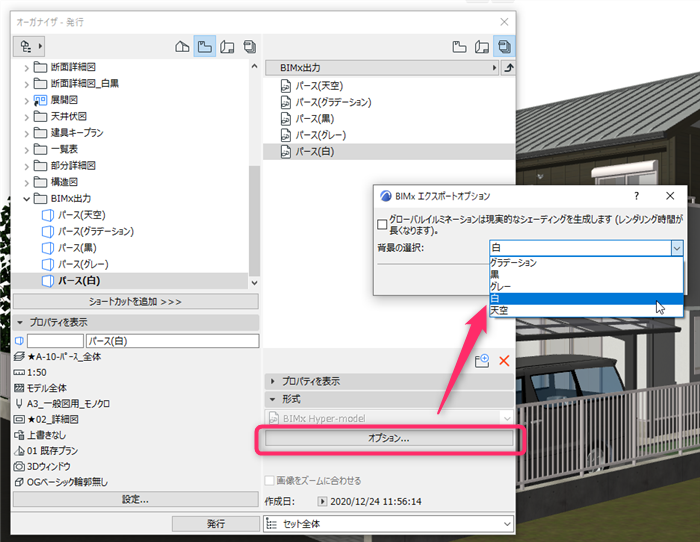Enable the global illumination checkbox

click(x=382, y=224)
